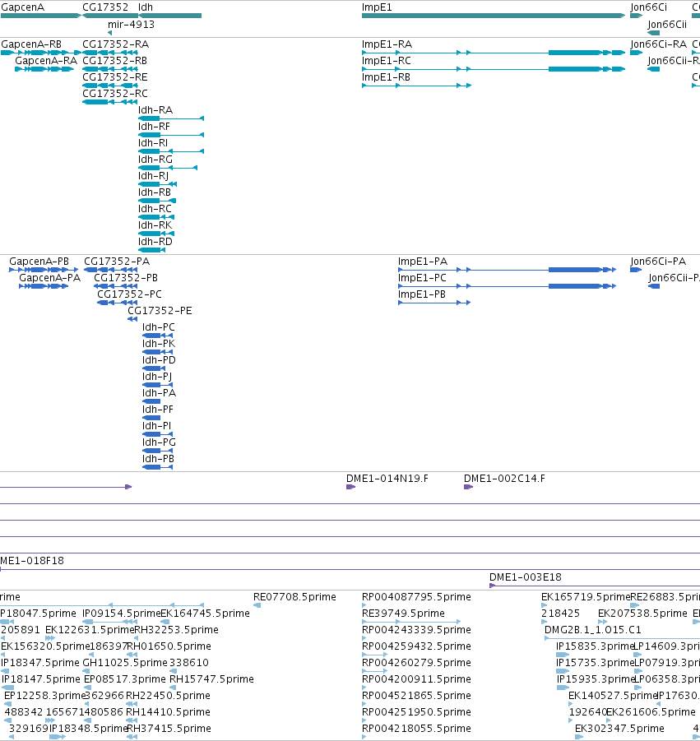Open transcript CG17352-RA
This screenshot has width=700, height=741.
110,53
